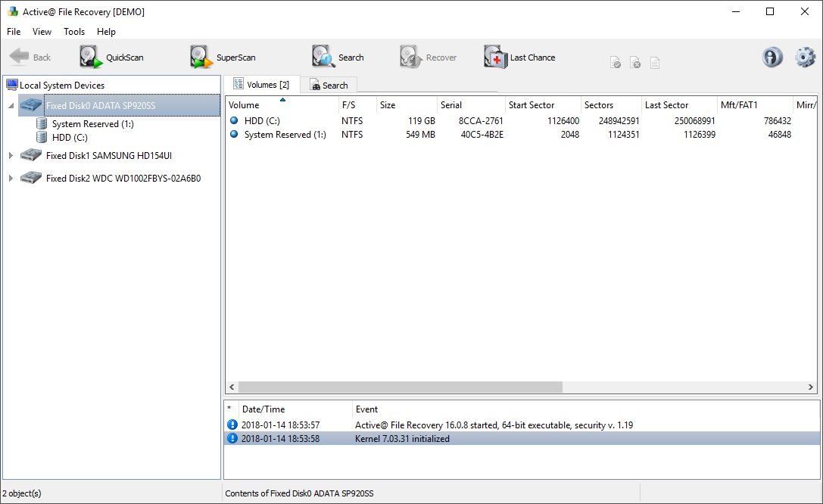Click serial 8CCA-2761 cell
The width and height of the screenshot is (823, 504).
coord(481,120)
